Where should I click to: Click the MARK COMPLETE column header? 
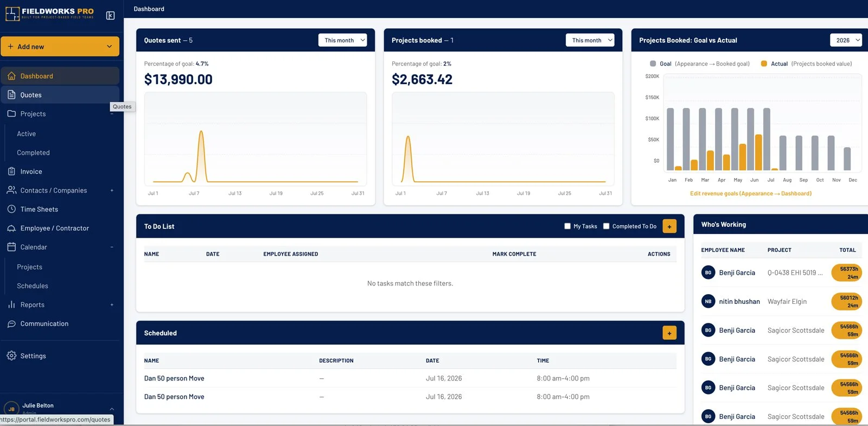point(514,254)
